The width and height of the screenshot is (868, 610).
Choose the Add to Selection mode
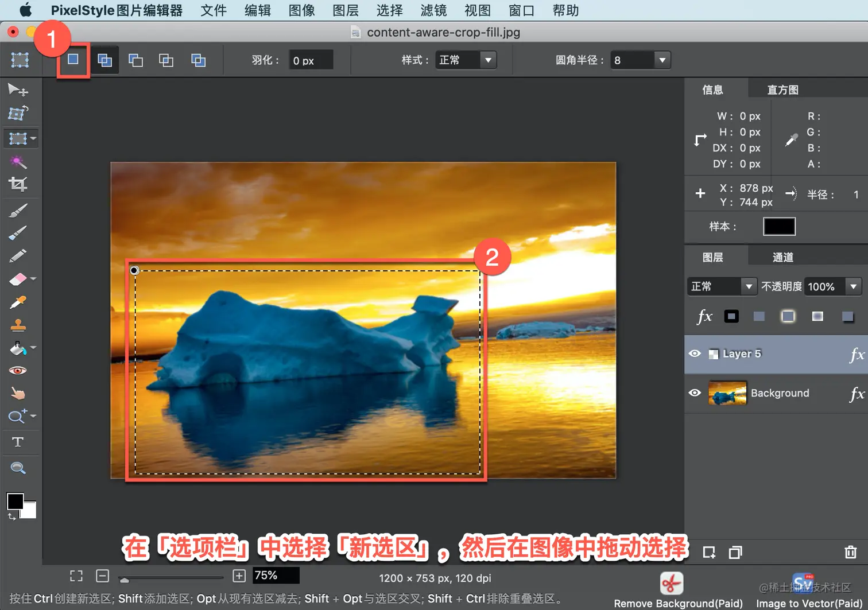pos(104,60)
